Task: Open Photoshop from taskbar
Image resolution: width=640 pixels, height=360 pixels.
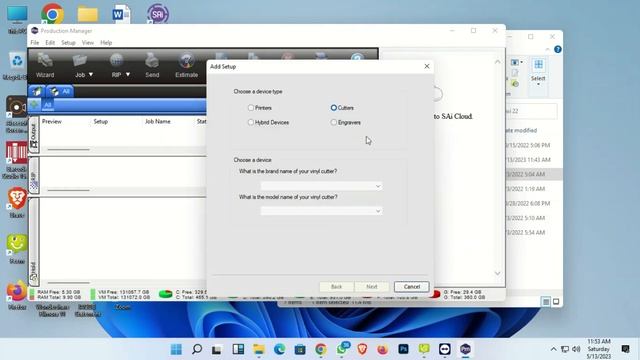Action: click(403, 349)
